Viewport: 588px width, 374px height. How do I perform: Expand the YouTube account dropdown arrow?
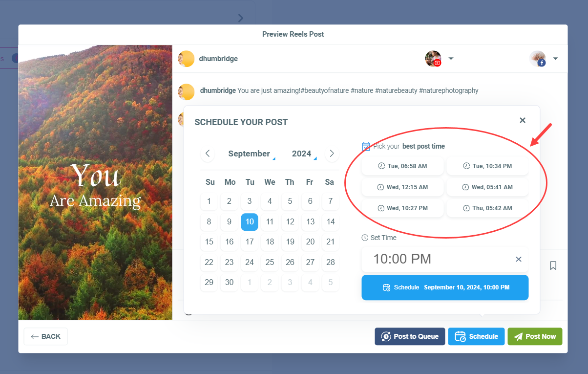(x=451, y=58)
